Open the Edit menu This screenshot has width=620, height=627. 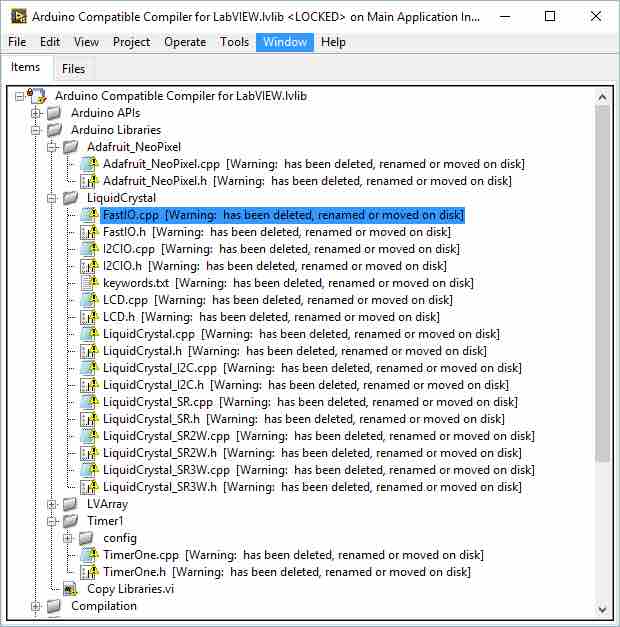pos(50,42)
